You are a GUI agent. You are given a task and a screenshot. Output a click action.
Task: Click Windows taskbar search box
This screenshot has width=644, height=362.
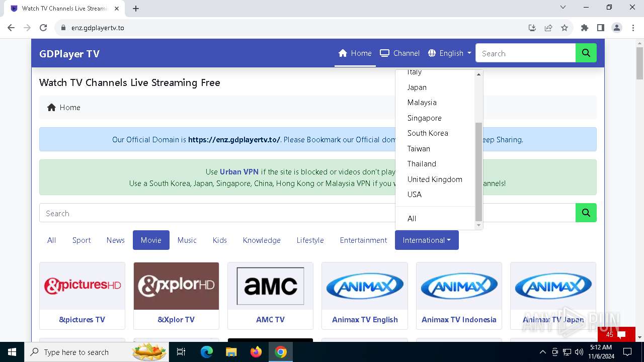coord(96,352)
